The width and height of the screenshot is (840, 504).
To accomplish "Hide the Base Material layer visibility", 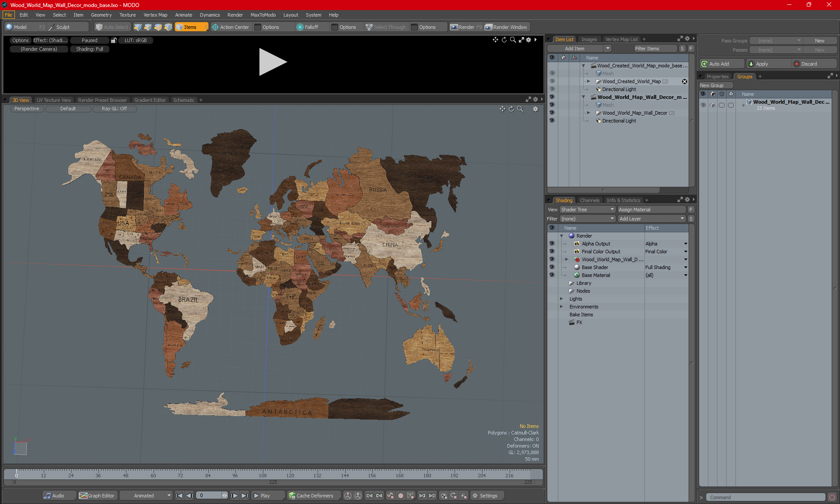I will [552, 275].
